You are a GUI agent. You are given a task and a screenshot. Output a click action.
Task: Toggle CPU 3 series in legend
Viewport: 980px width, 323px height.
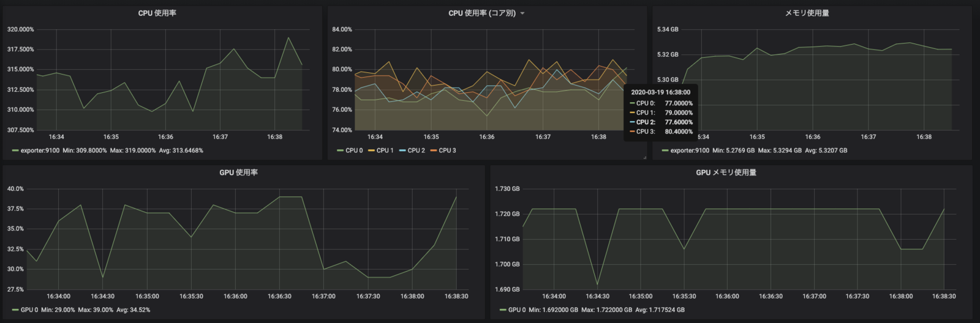click(x=447, y=150)
